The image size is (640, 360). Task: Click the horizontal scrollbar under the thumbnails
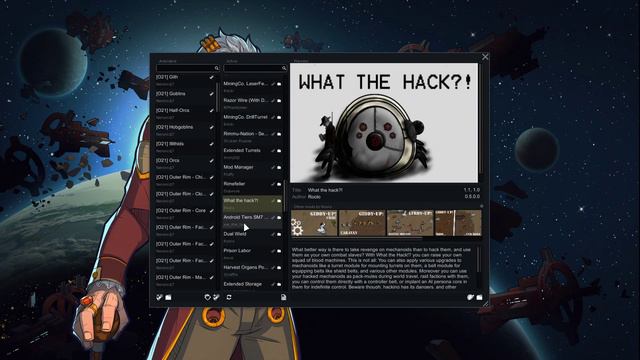click(x=357, y=238)
